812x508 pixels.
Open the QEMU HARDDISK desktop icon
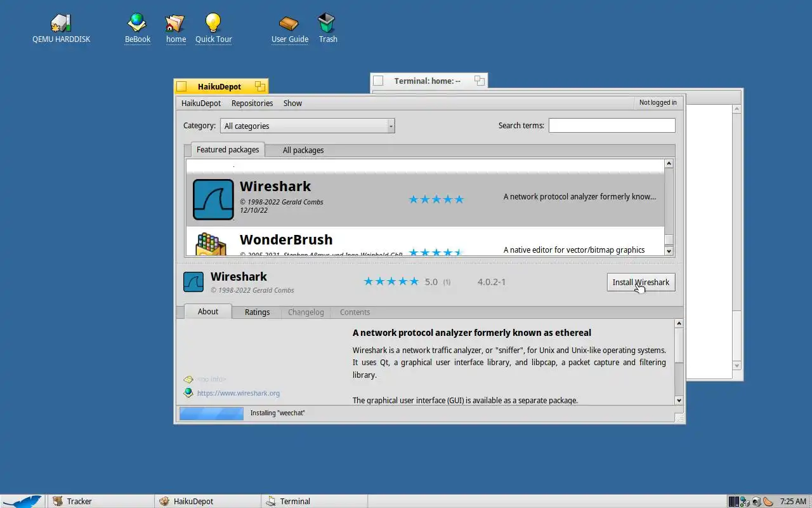click(61, 23)
